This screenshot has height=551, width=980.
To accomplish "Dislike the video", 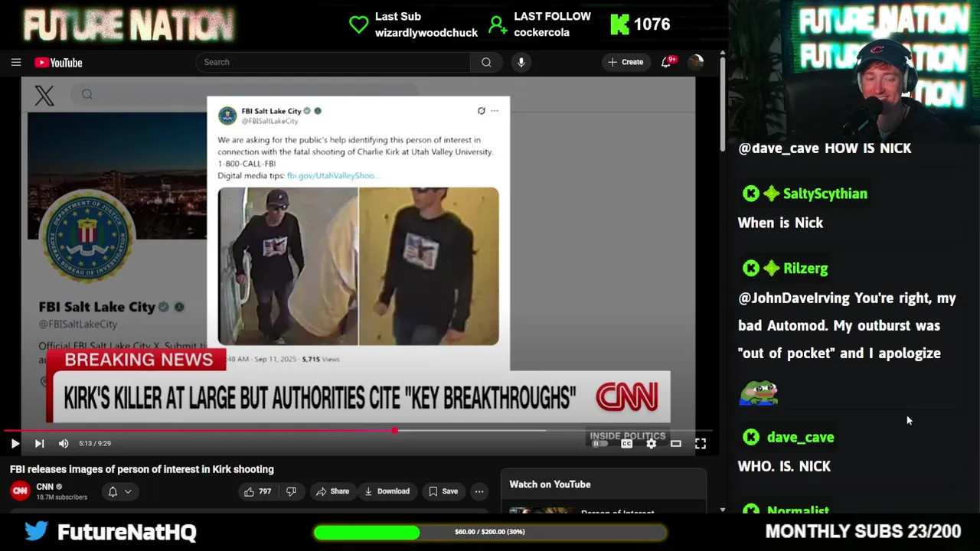I will 291,491.
